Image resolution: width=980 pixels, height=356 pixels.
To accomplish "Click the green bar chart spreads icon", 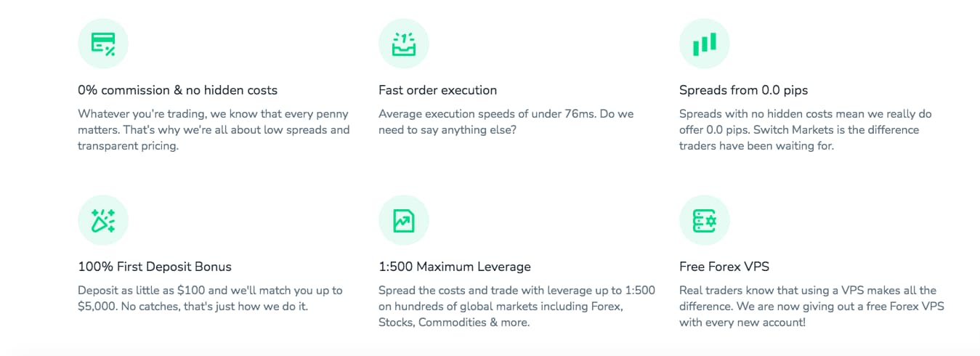I will [705, 44].
